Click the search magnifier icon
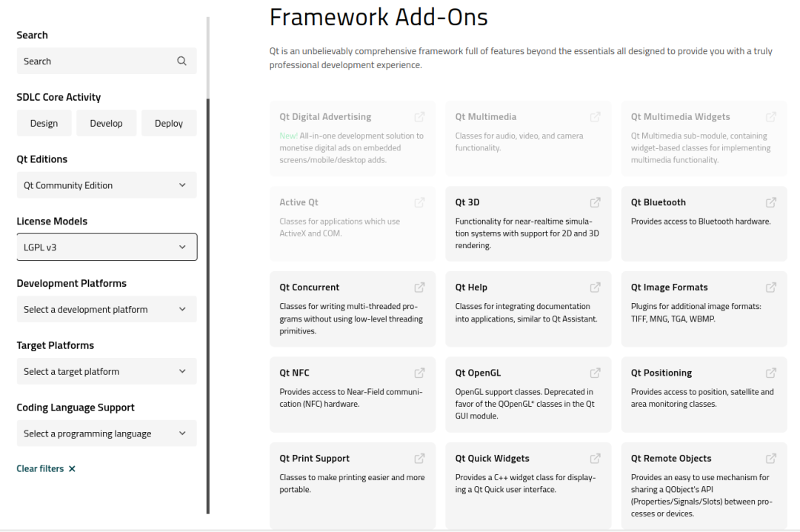The width and height of the screenshot is (800, 532). 181,61
